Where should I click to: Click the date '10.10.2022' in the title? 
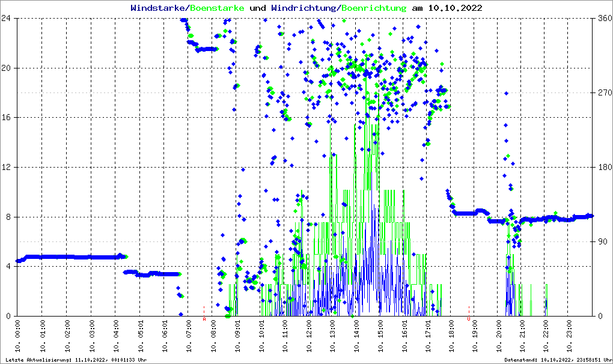tap(455, 8)
